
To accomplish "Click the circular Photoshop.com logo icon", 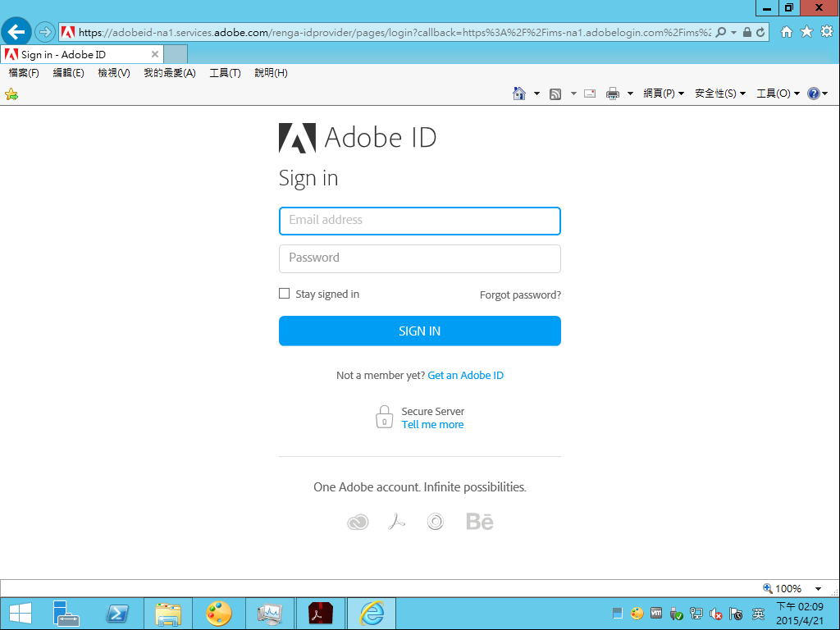I will 435,521.
